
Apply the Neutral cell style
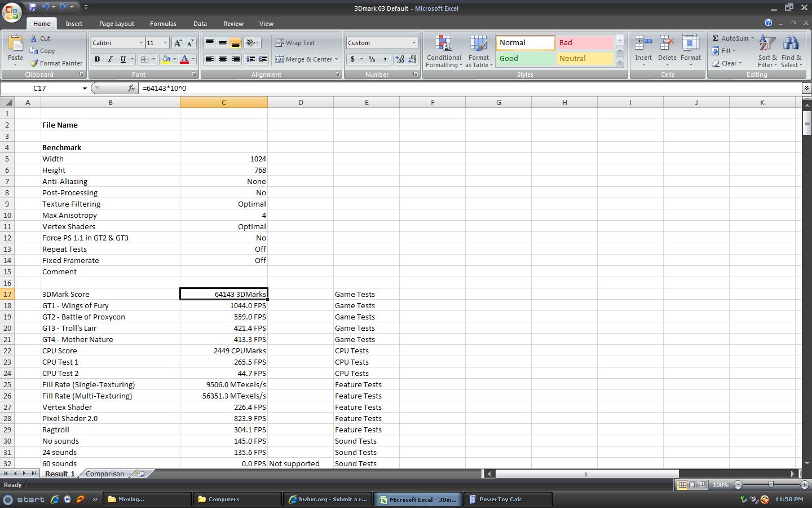pos(585,59)
